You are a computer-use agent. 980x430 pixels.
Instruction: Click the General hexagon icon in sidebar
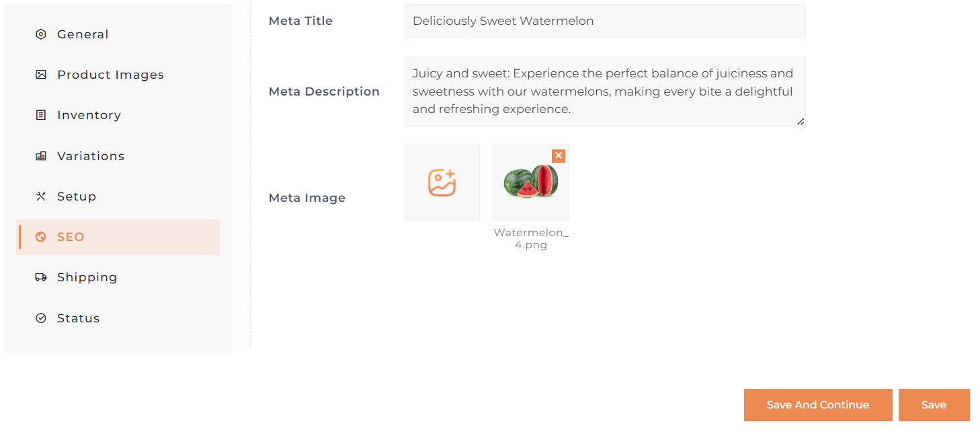(41, 34)
